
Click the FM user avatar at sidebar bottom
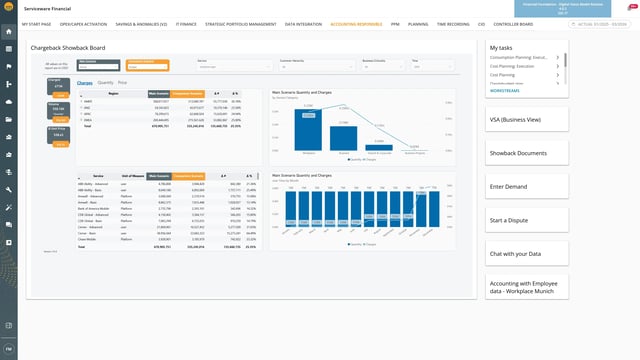(x=9, y=349)
